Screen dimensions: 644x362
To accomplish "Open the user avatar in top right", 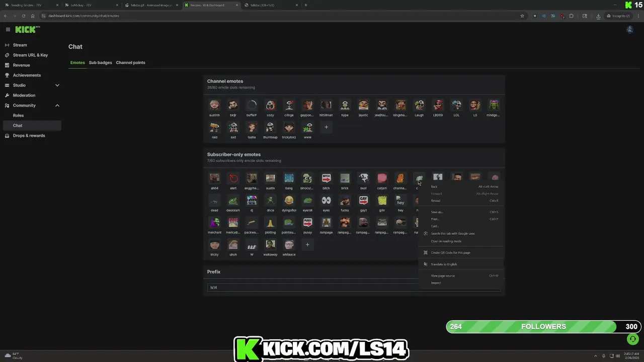I will tap(629, 30).
